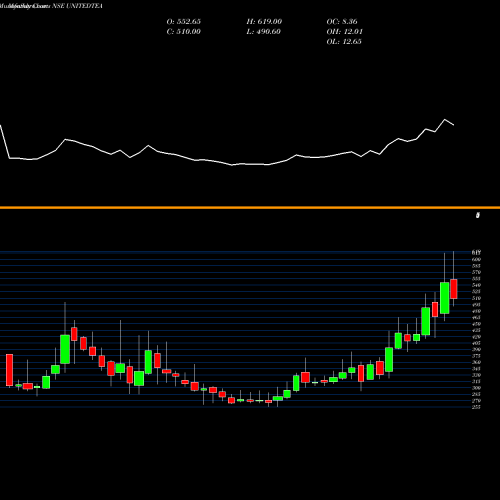Click the small '5' marker below orange line
The height and width of the screenshot is (500, 500).
pyautogui.click(x=478, y=215)
